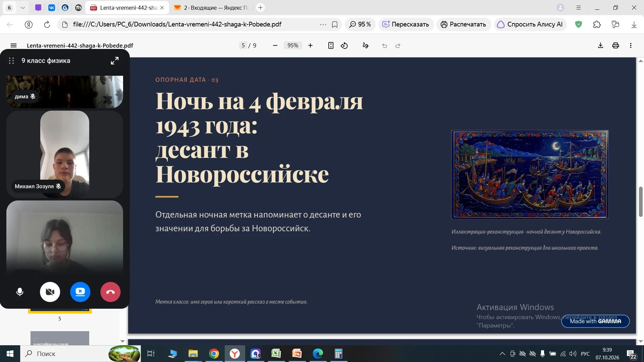The height and width of the screenshot is (362, 644).
Task: Hang up the call with red button
Action: coord(110,292)
